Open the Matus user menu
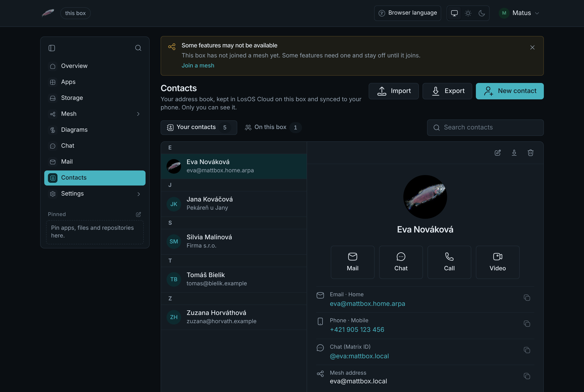The height and width of the screenshot is (392, 584). click(x=519, y=13)
